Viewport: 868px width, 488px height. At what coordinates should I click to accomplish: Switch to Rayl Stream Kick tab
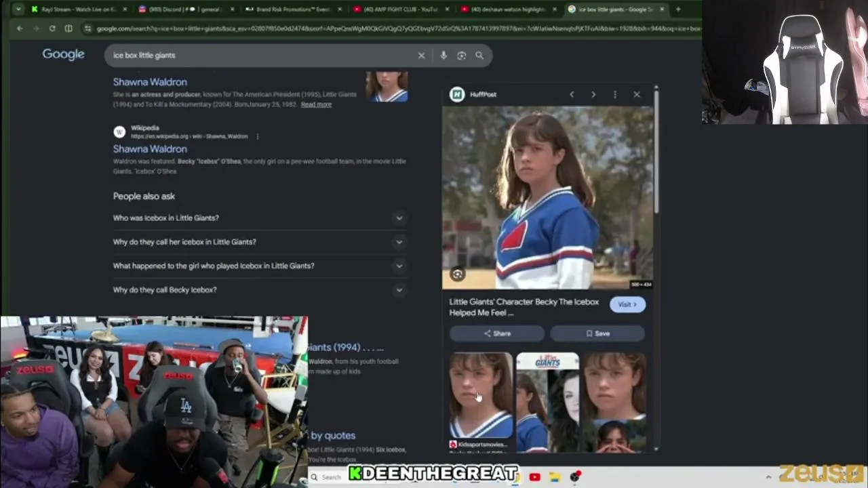(x=79, y=9)
